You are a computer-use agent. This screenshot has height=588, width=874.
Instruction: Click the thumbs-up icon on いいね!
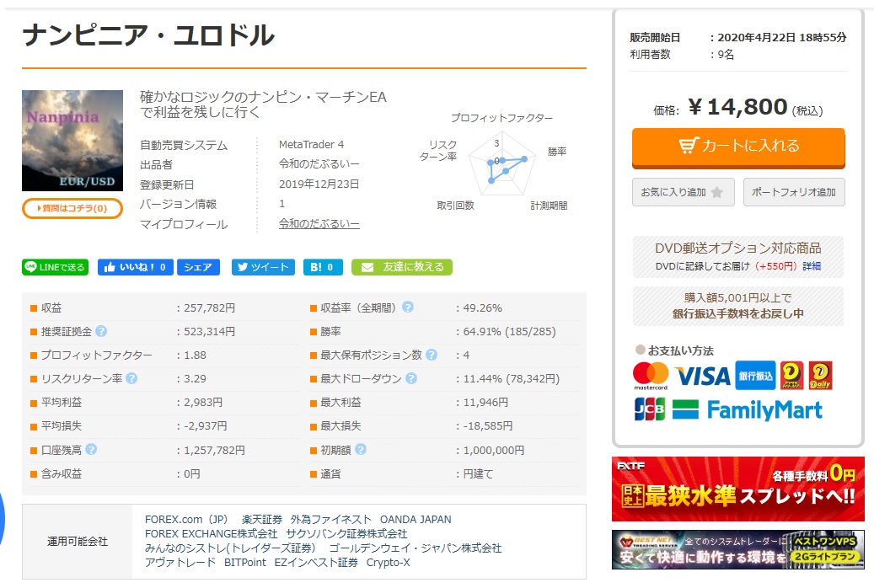[x=110, y=267]
